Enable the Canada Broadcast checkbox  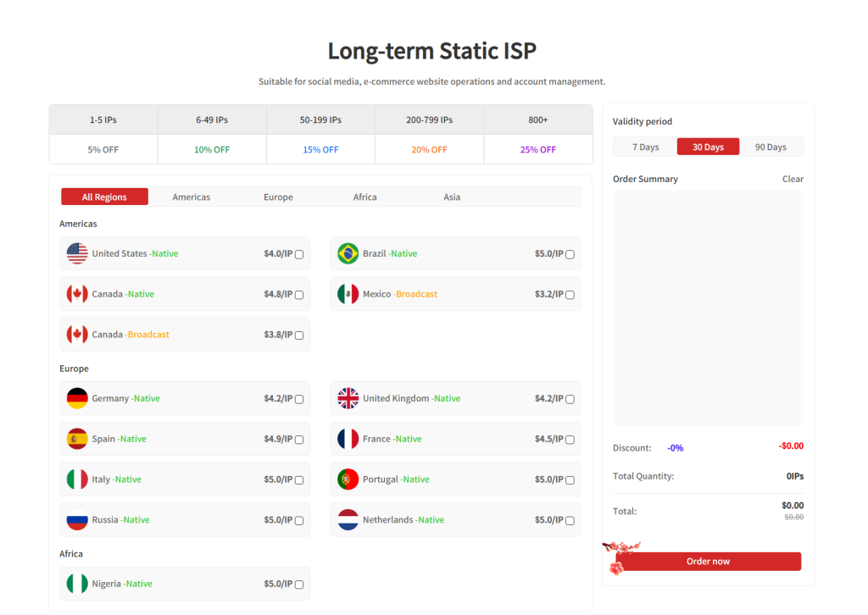(x=299, y=335)
